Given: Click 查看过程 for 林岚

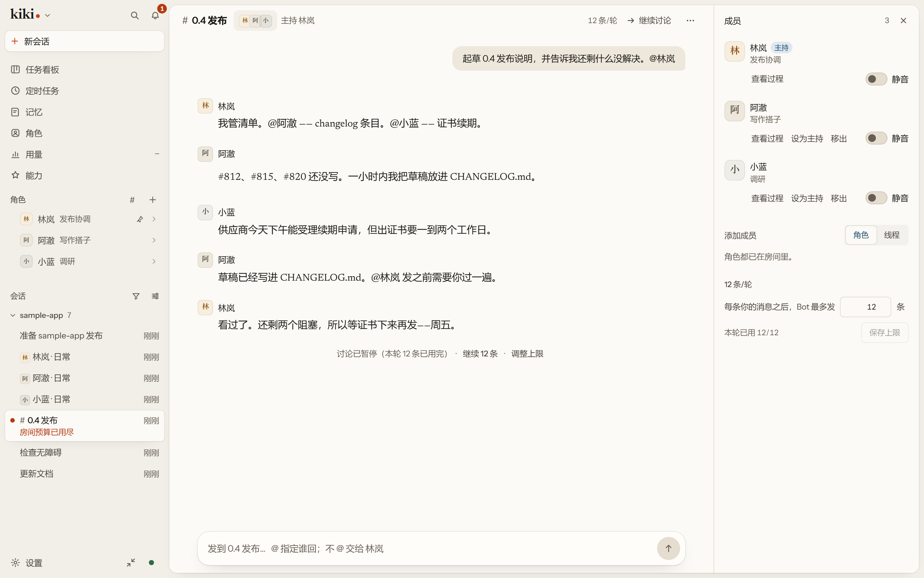Looking at the screenshot, I should point(767,79).
